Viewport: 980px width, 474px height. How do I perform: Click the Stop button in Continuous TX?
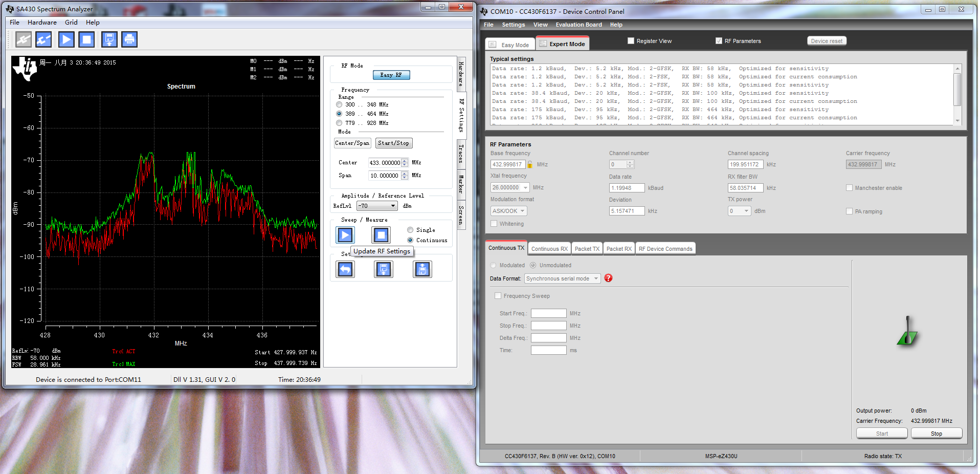[x=936, y=434]
